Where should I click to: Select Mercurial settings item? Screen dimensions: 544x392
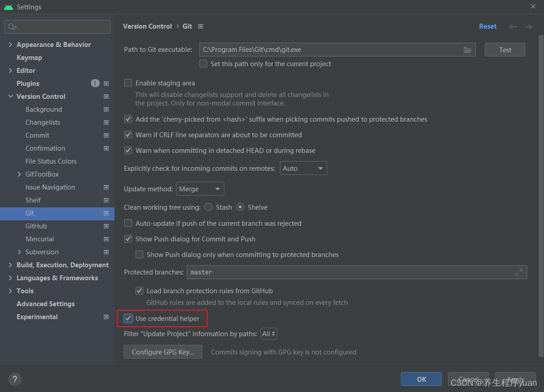tap(40, 239)
